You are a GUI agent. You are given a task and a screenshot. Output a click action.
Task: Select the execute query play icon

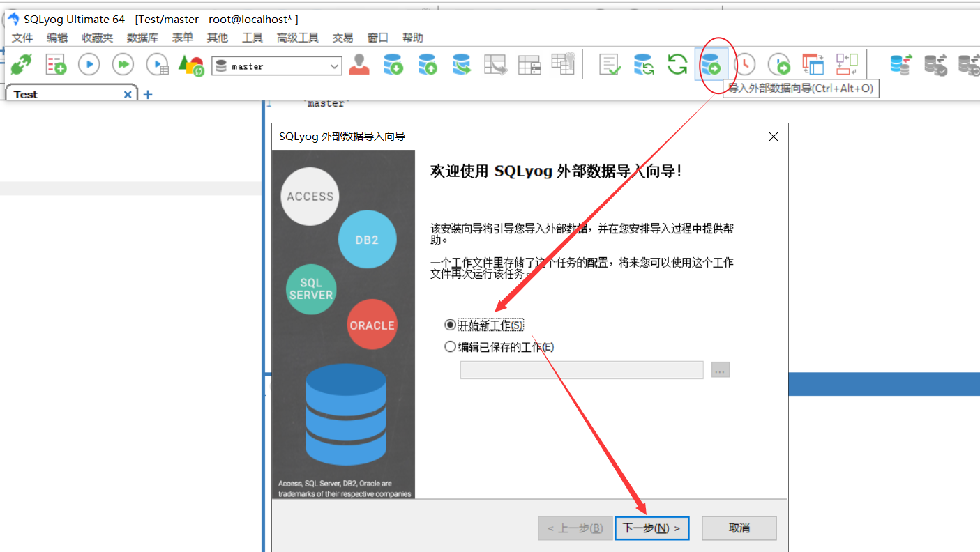89,63
